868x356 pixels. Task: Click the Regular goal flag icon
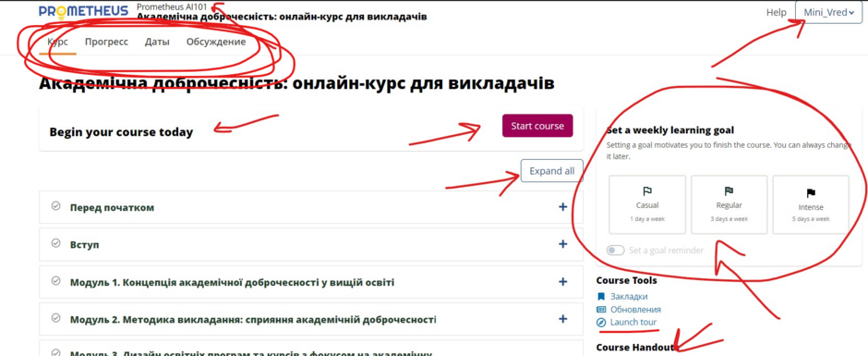tap(729, 191)
